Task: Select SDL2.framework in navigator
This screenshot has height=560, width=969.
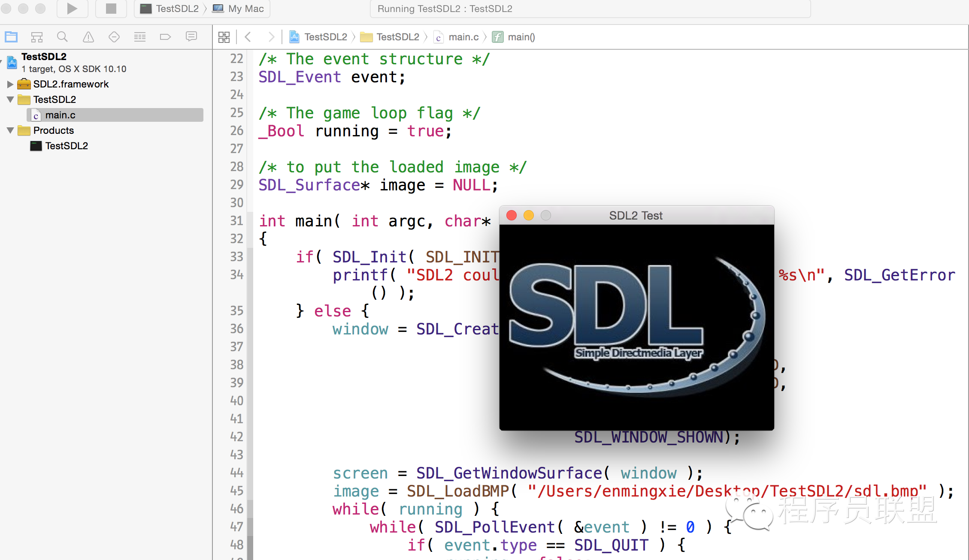Action: click(63, 84)
